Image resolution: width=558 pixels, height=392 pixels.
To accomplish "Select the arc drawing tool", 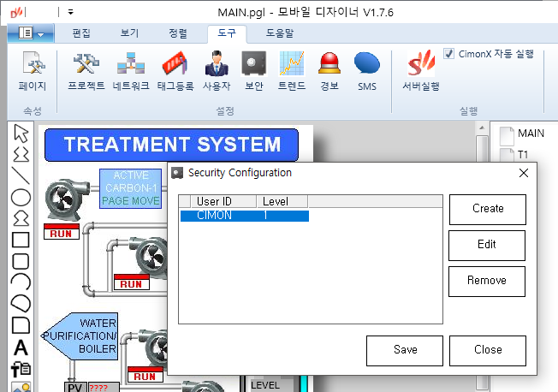I will pyautogui.click(x=21, y=282).
